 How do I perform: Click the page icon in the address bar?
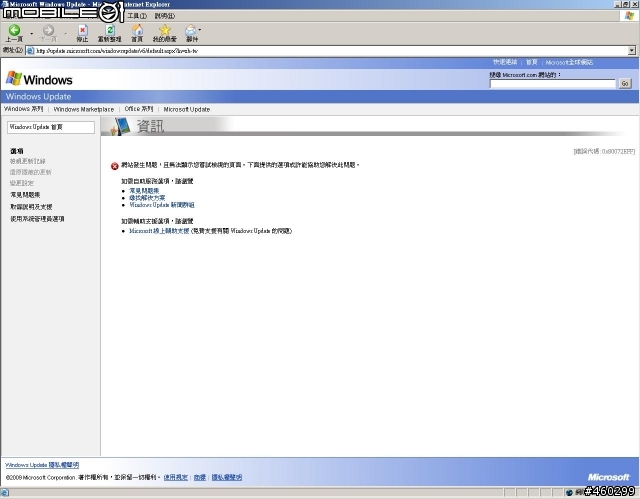30,51
